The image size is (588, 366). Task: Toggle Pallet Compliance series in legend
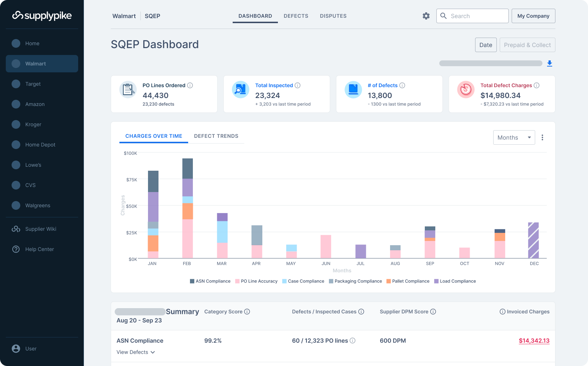pyautogui.click(x=408, y=281)
